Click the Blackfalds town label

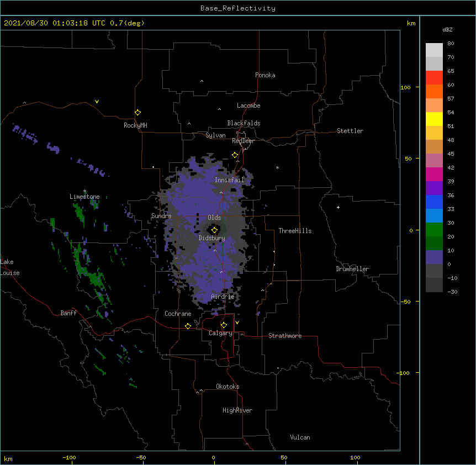(x=244, y=123)
